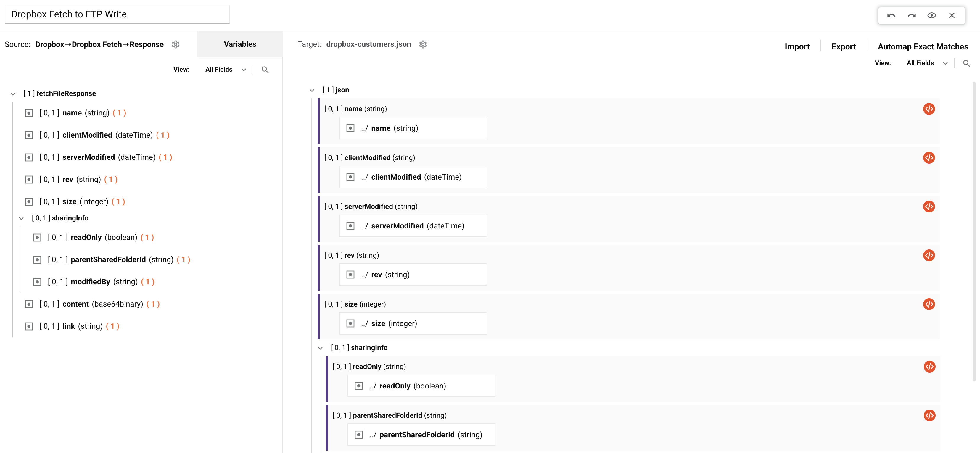Open script editor for serverModified target
This screenshot has width=980, height=453.
coord(928,207)
